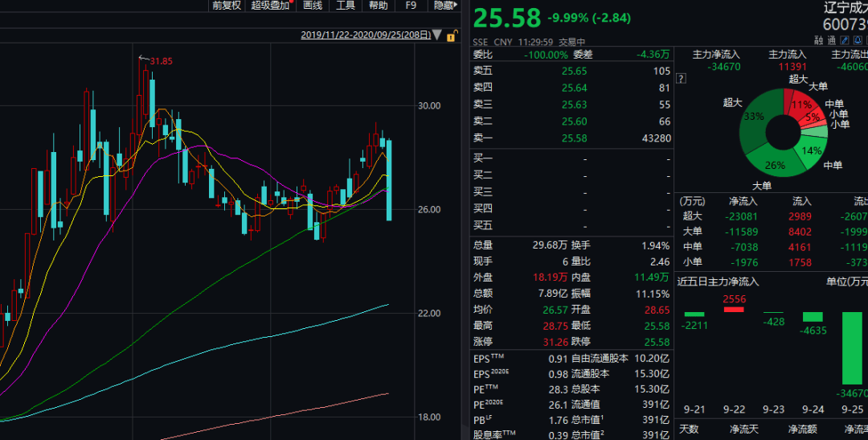Click the lock icon beside the date range
This screenshot has height=440, width=868.
(x=452, y=35)
